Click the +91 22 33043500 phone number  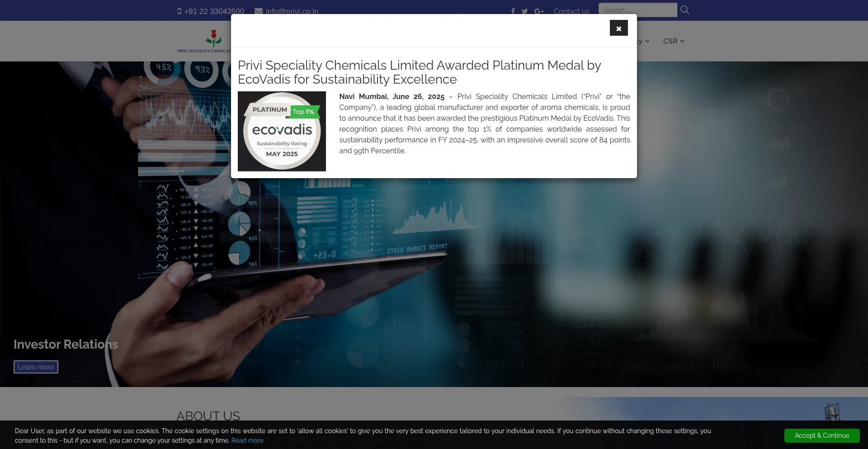pos(214,11)
